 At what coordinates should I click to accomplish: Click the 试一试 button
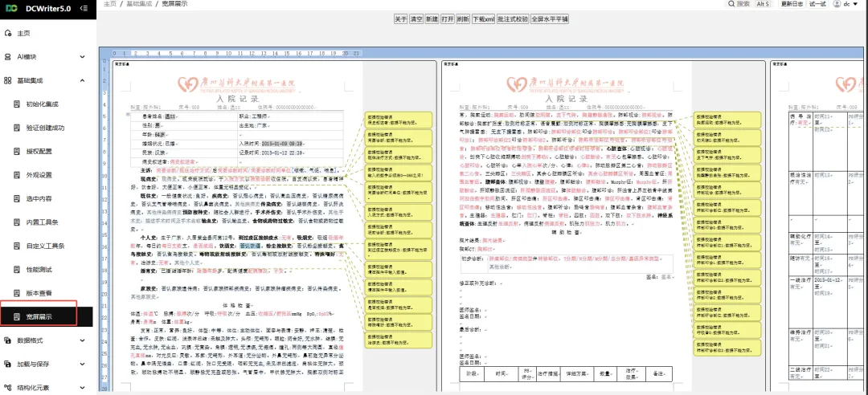pyautogui.click(x=817, y=4)
